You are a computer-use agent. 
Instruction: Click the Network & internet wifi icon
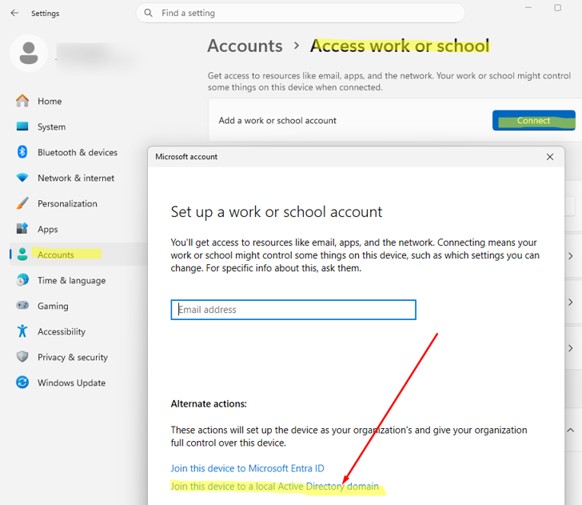coord(22,178)
